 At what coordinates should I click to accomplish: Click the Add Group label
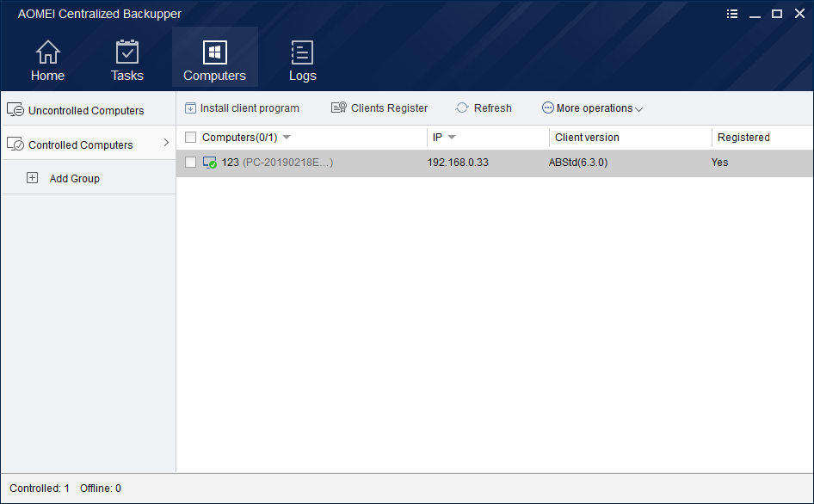pyautogui.click(x=75, y=179)
